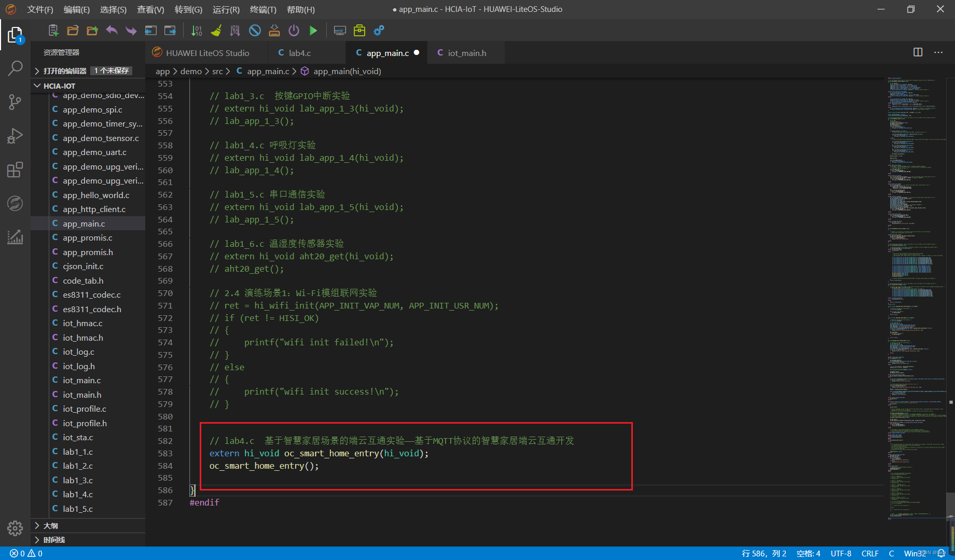Screen dimensions: 955x560
Task: Open cjson_init.c in the file tree
Action: 83,266
